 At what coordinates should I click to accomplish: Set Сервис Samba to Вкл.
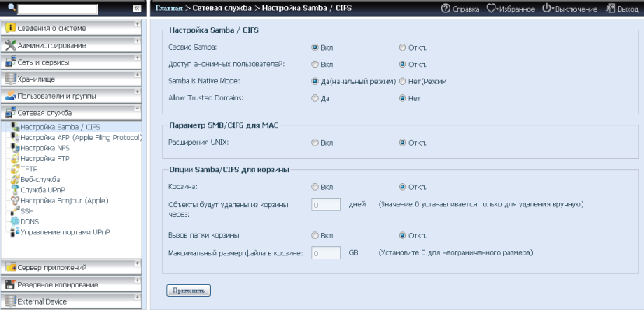(315, 48)
